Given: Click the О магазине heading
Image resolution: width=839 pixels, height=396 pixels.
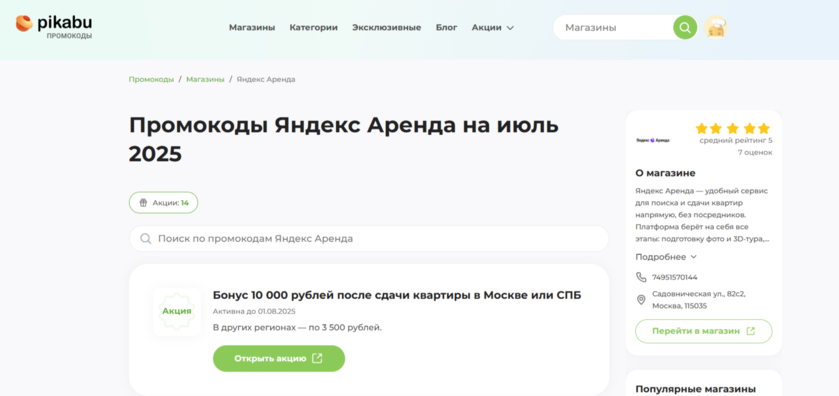Looking at the screenshot, I should [665, 173].
